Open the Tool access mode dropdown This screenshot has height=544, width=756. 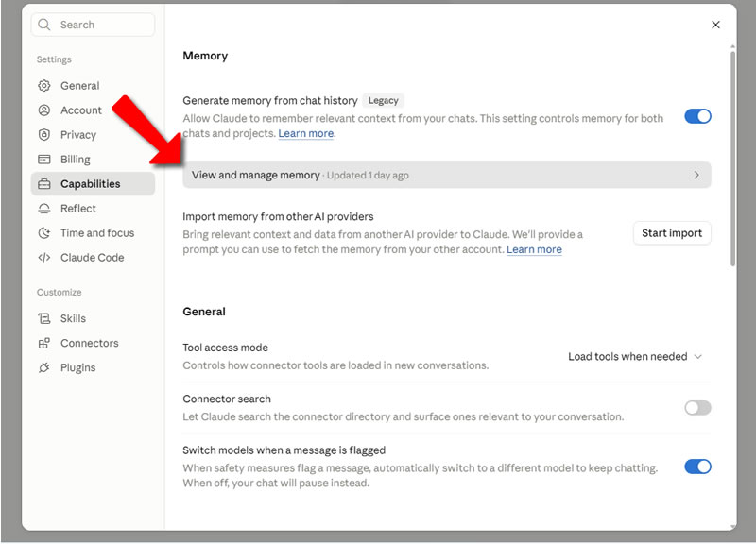click(634, 357)
